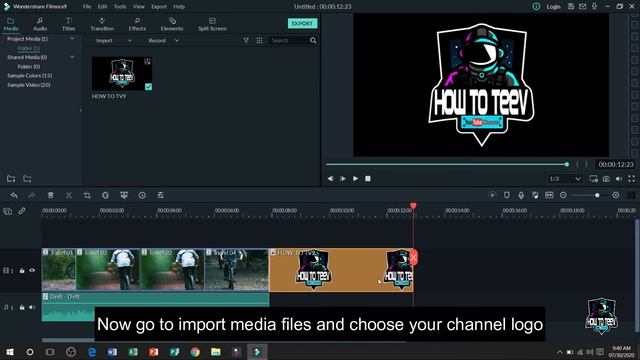This screenshot has width=640, height=360.
Task: Toggle the auto ripple link icon
Action: 22,211
